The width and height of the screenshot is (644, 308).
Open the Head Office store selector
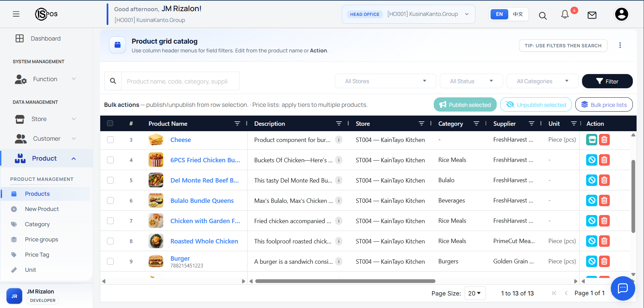click(408, 14)
